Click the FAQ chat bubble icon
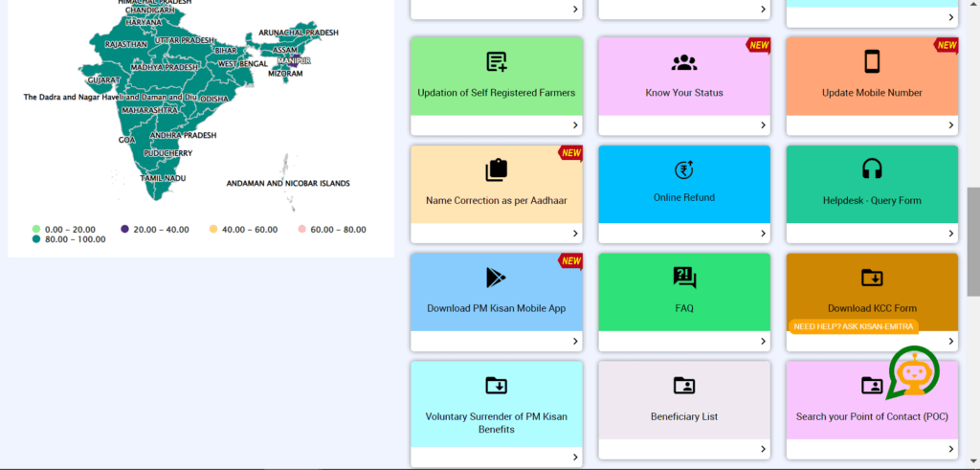 point(684,278)
